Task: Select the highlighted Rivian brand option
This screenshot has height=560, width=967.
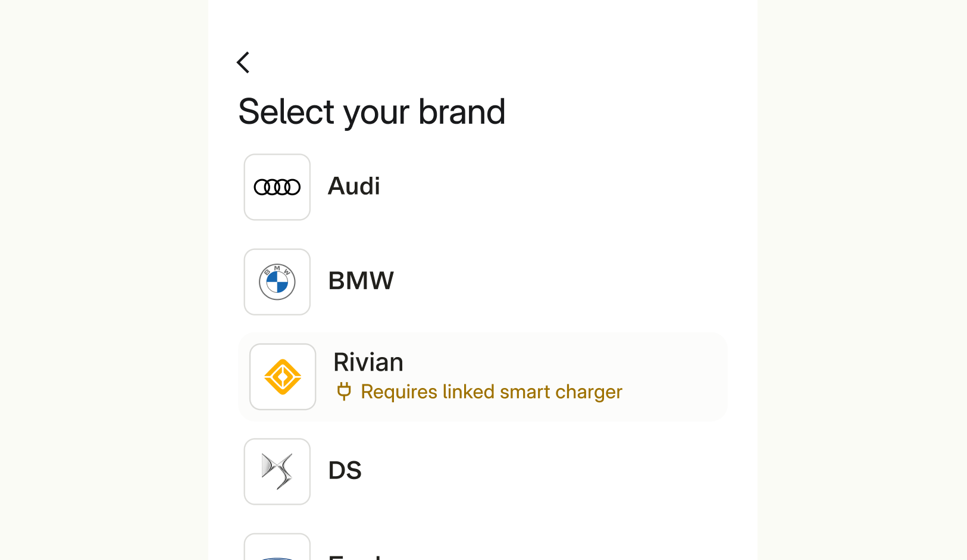Action: pos(482,376)
